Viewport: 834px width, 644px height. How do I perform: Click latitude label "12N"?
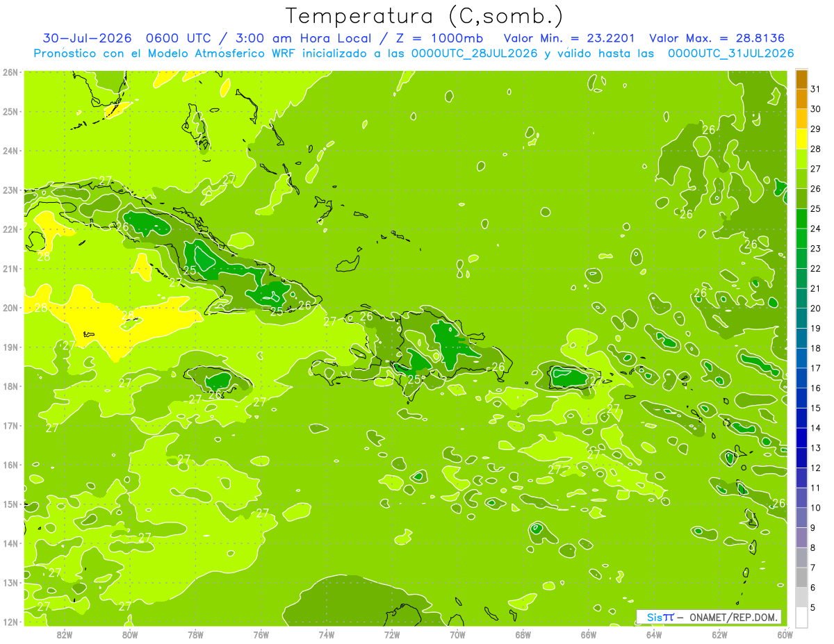click(x=10, y=622)
